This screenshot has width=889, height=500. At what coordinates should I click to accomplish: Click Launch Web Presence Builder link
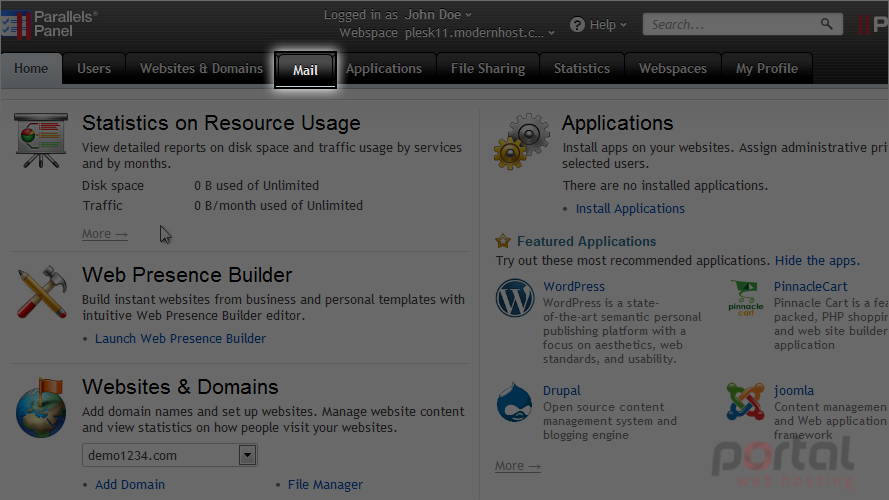pyautogui.click(x=180, y=338)
